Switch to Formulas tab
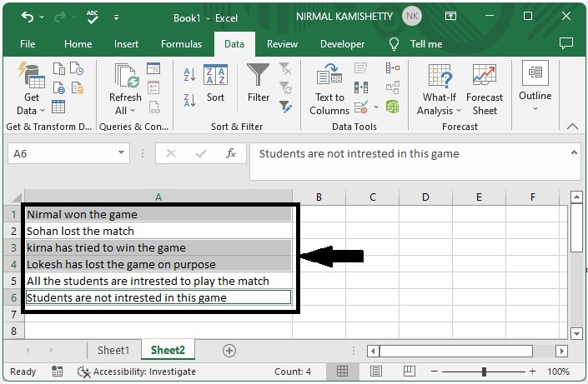 click(x=182, y=44)
